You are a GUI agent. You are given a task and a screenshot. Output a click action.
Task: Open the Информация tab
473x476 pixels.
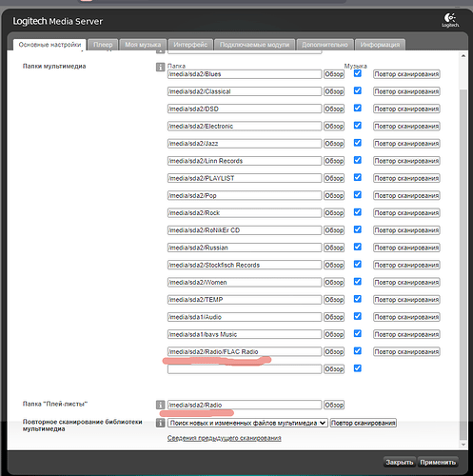pyautogui.click(x=380, y=45)
